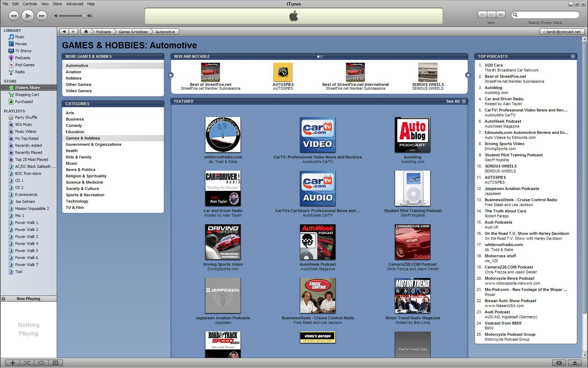Open the Store menu
Image resolution: width=588 pixels, height=368 pixels.
coord(57,4)
